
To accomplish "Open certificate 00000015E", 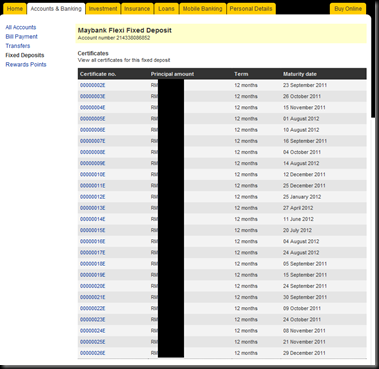I will 93,230.
